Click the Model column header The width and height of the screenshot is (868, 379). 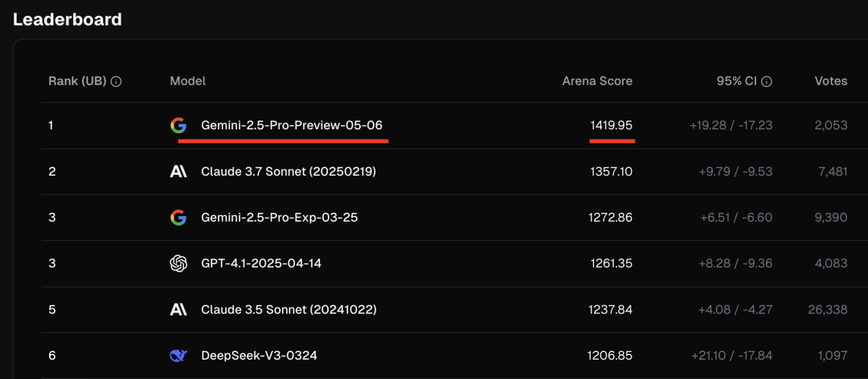(187, 81)
